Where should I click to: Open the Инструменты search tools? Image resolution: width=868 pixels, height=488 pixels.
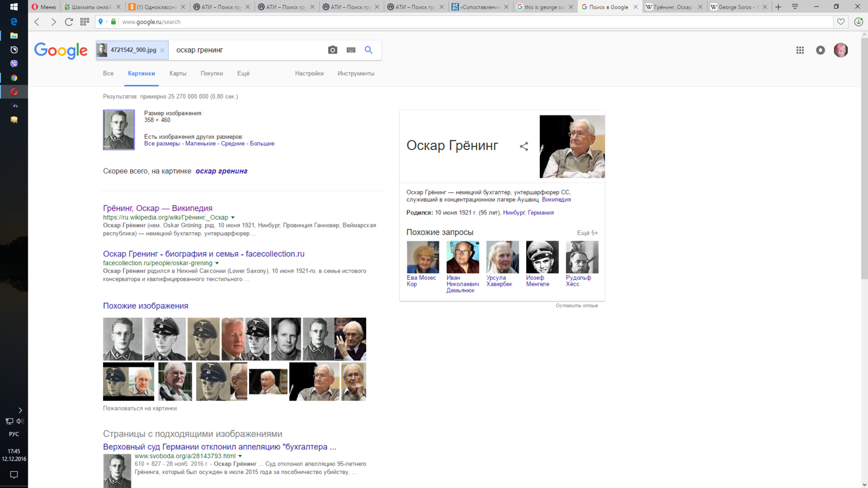click(355, 74)
